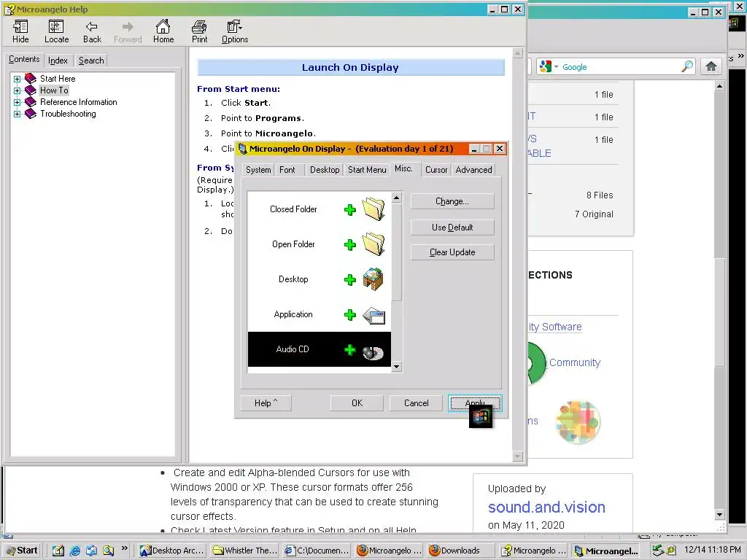Go Back in the help viewer

point(92,31)
